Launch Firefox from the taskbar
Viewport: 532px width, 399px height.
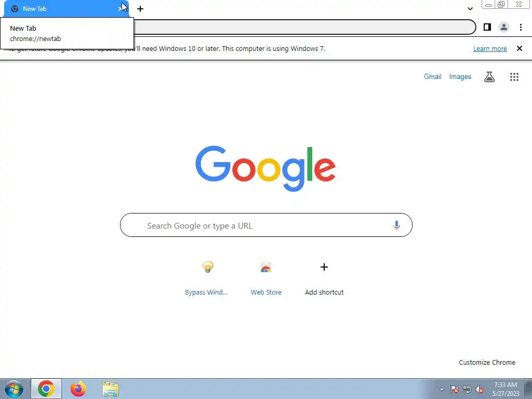tap(78, 389)
